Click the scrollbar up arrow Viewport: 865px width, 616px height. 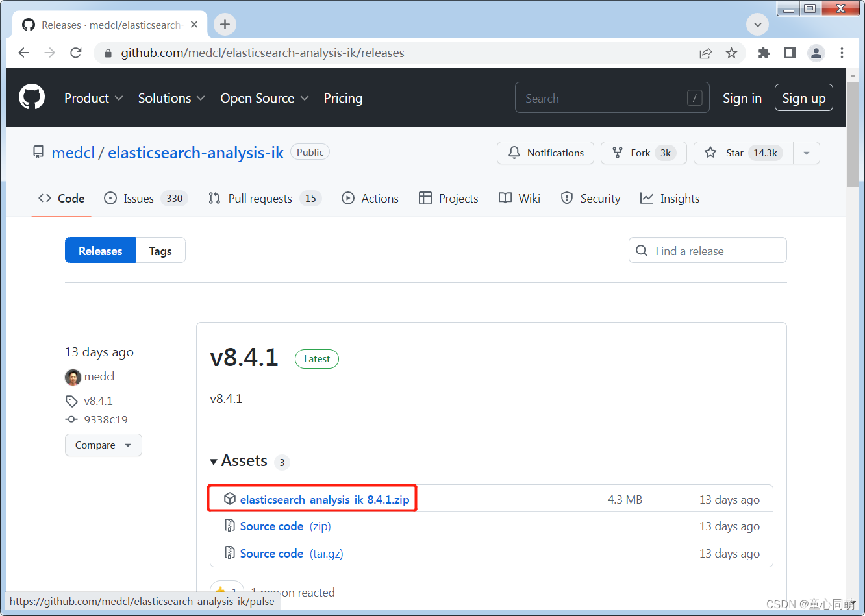[853, 75]
